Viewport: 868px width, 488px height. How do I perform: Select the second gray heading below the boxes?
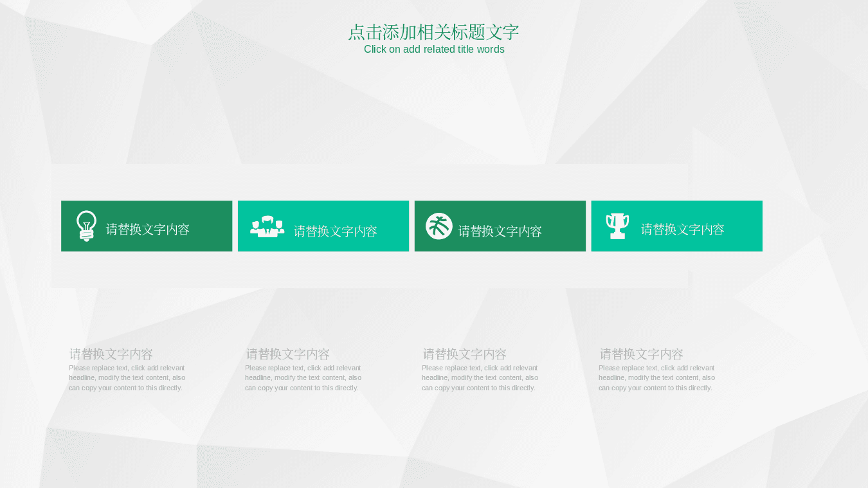(x=288, y=354)
